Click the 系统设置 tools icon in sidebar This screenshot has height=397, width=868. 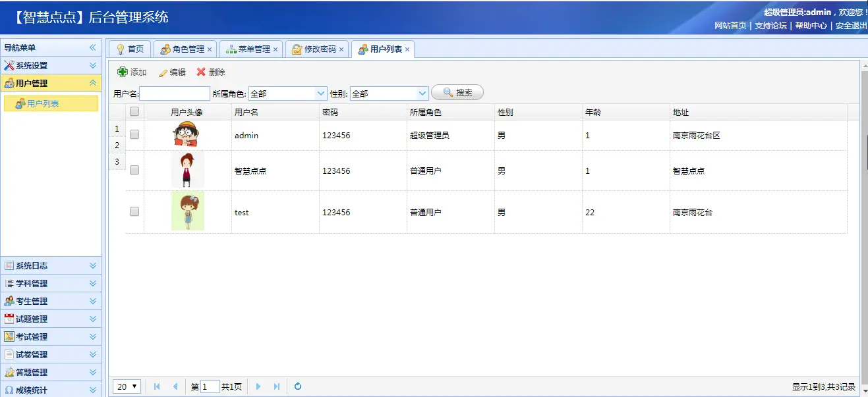[x=9, y=66]
